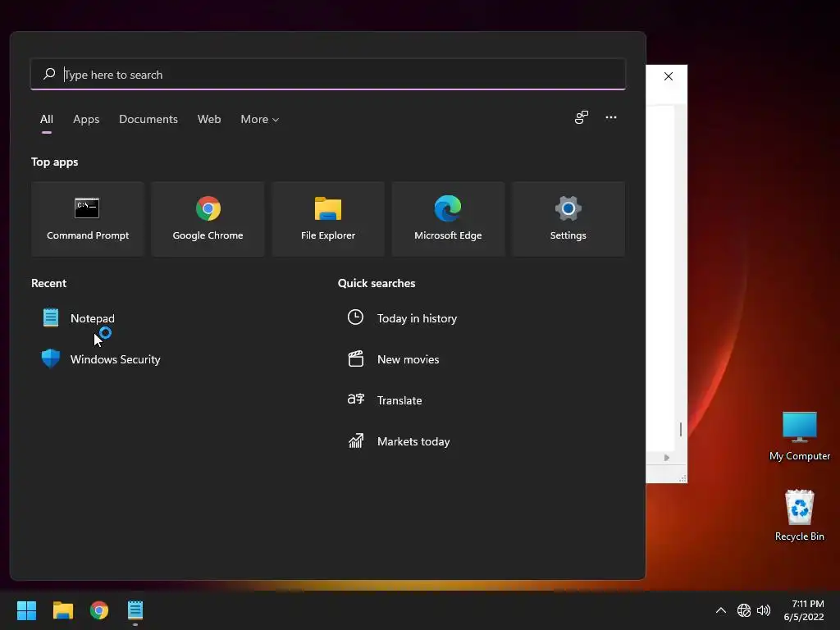The width and height of the screenshot is (840, 630).
Task: Click the Windows Start button
Action: pos(26,610)
